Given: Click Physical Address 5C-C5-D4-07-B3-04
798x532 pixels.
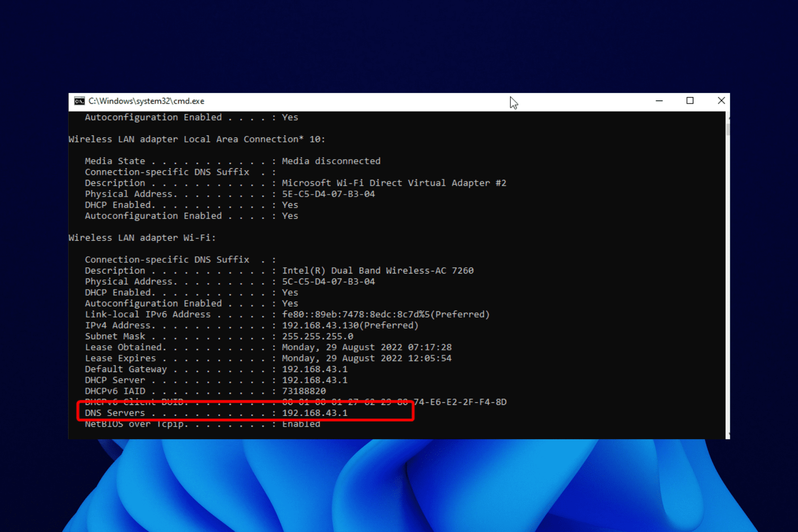Looking at the screenshot, I should pos(328,282).
